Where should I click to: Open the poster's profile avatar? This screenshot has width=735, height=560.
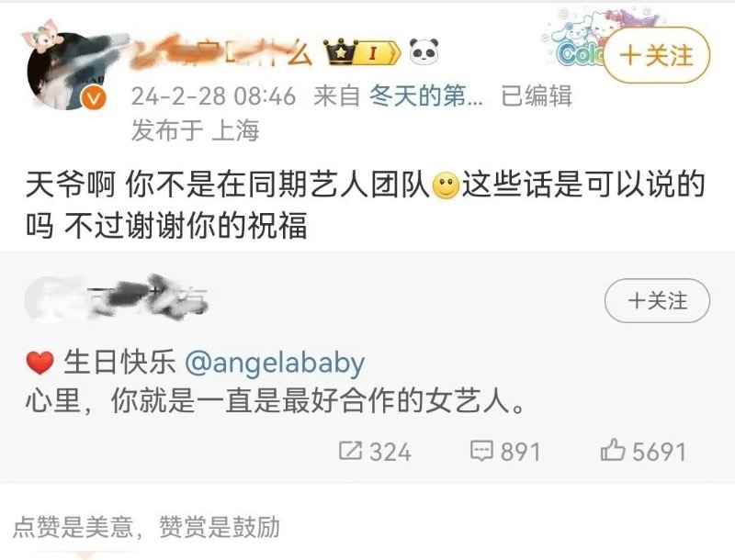point(65,72)
